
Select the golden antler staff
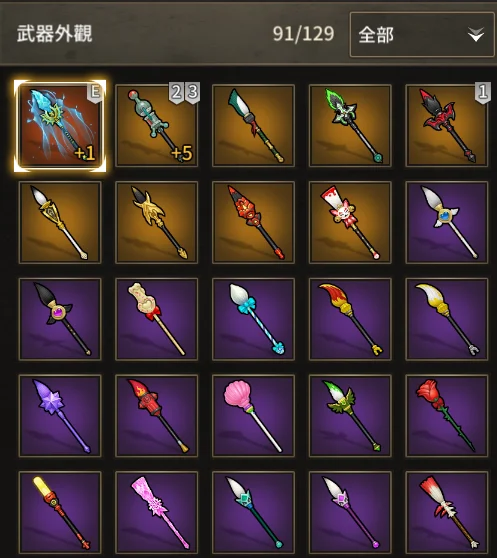pos(157,222)
